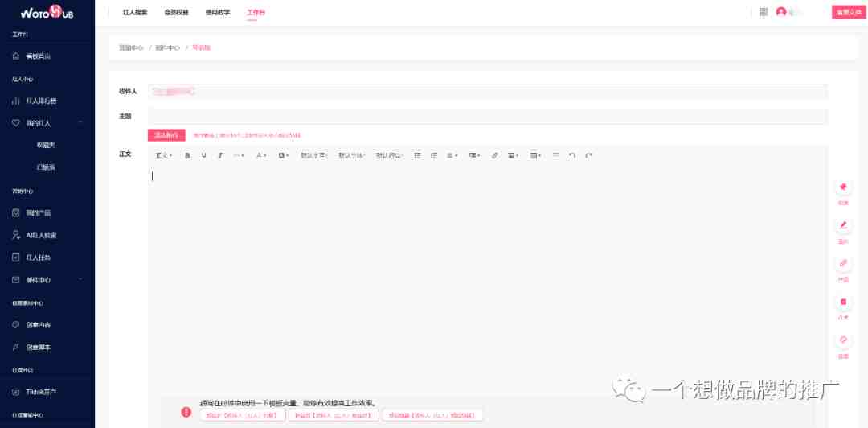Viewport: 868px width, 428px height.
Task: Click the envelope icon for 邮件中心
Action: coord(16,280)
